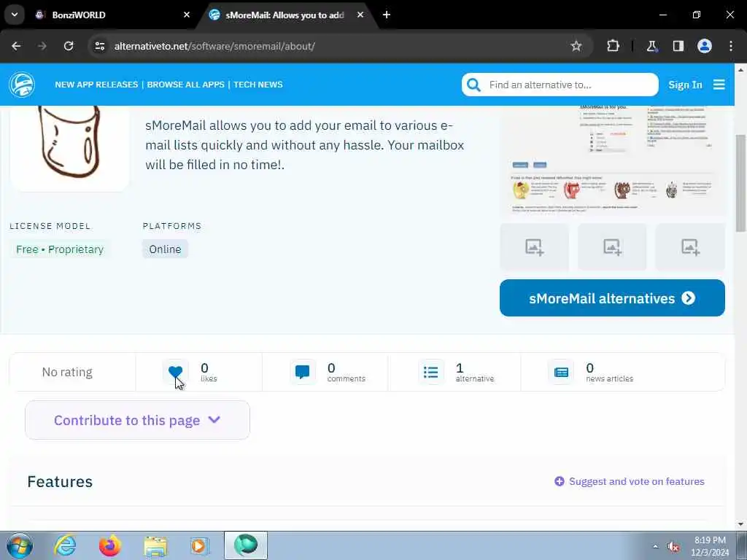Image resolution: width=747 pixels, height=560 pixels.
Task: Open the Chrome three-dot menu
Action: [x=731, y=46]
